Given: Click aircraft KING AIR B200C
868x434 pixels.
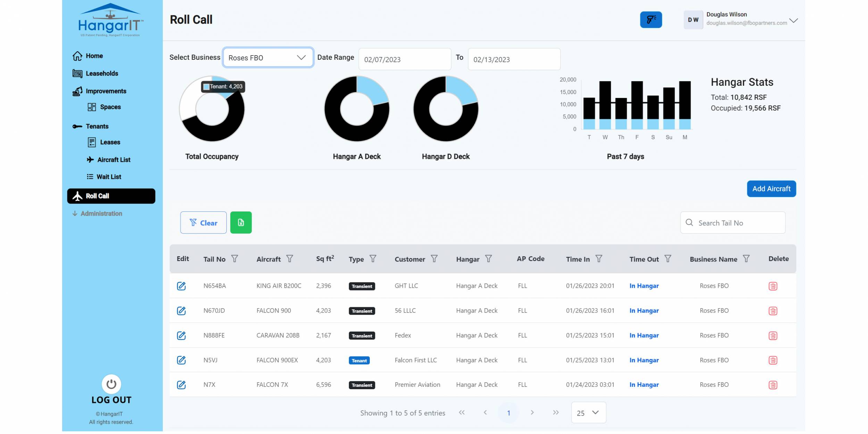Looking at the screenshot, I should point(279,286).
